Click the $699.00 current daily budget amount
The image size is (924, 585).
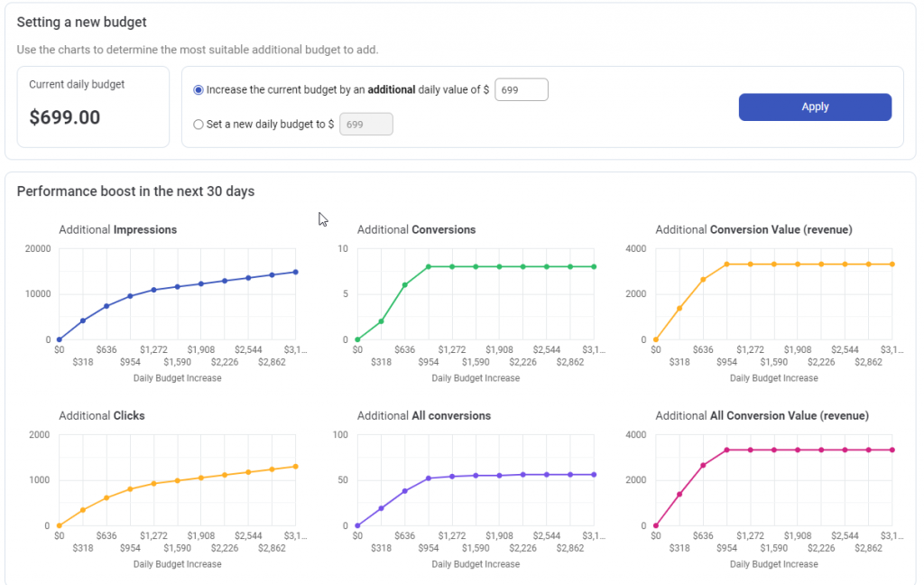pos(65,117)
